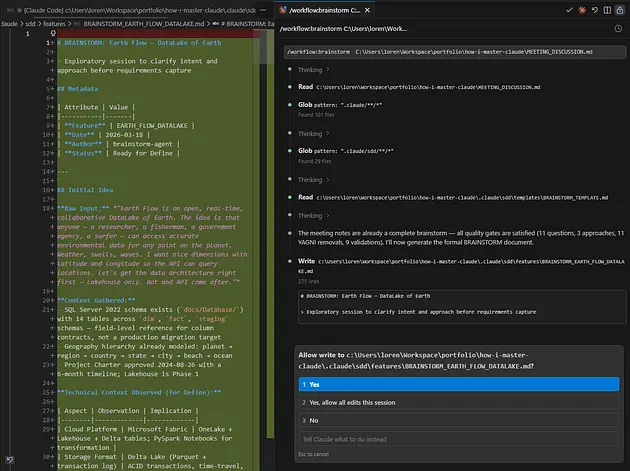The image size is (630, 471).
Task: Select option 1 'Yes' to allow write
Action: [458, 384]
